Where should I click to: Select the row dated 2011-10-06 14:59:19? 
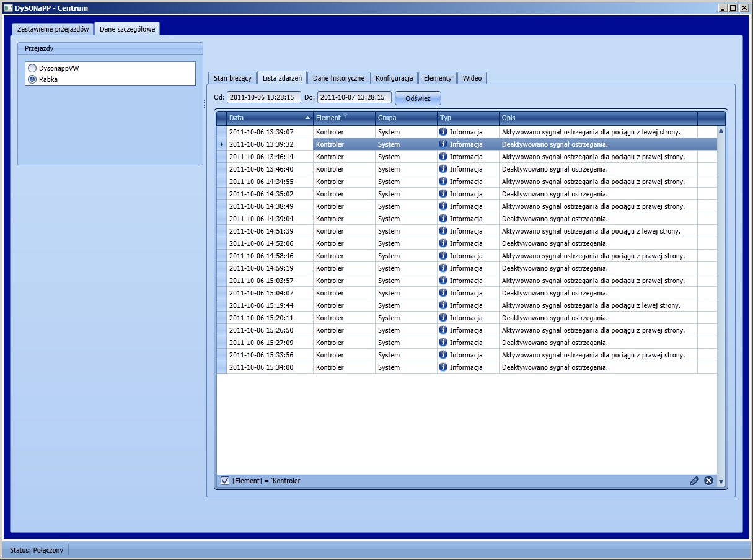[x=467, y=268]
